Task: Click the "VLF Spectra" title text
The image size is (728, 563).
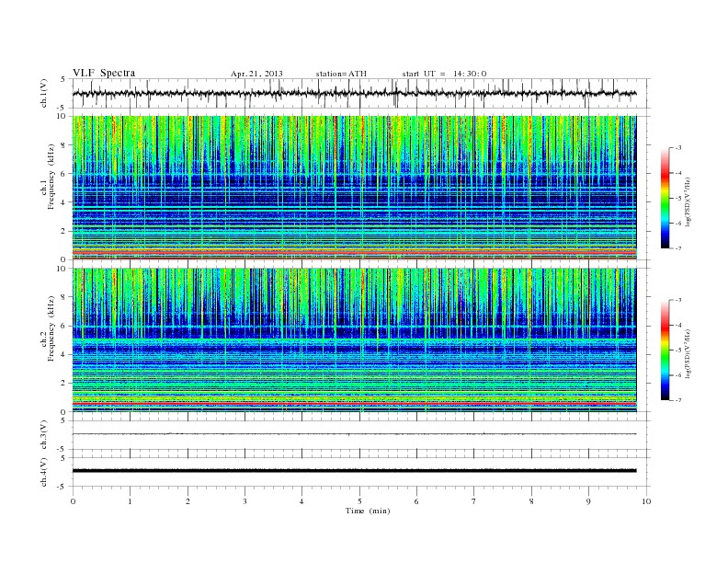Action: pos(104,73)
